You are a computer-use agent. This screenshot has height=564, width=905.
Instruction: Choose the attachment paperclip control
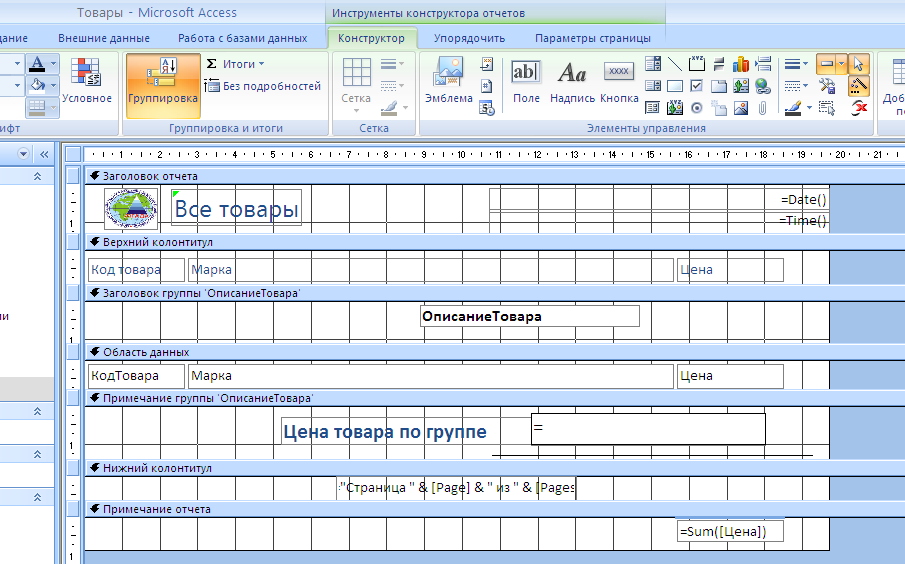click(763, 107)
